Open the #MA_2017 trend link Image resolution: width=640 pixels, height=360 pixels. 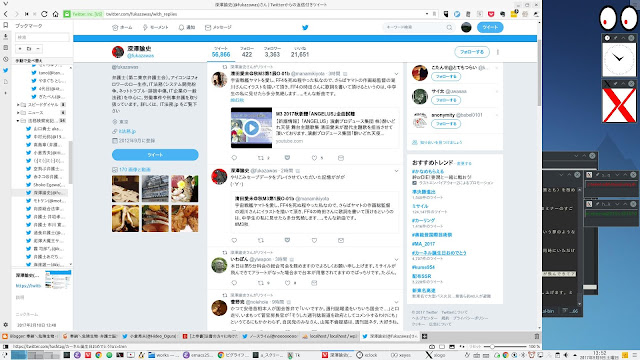(423, 244)
